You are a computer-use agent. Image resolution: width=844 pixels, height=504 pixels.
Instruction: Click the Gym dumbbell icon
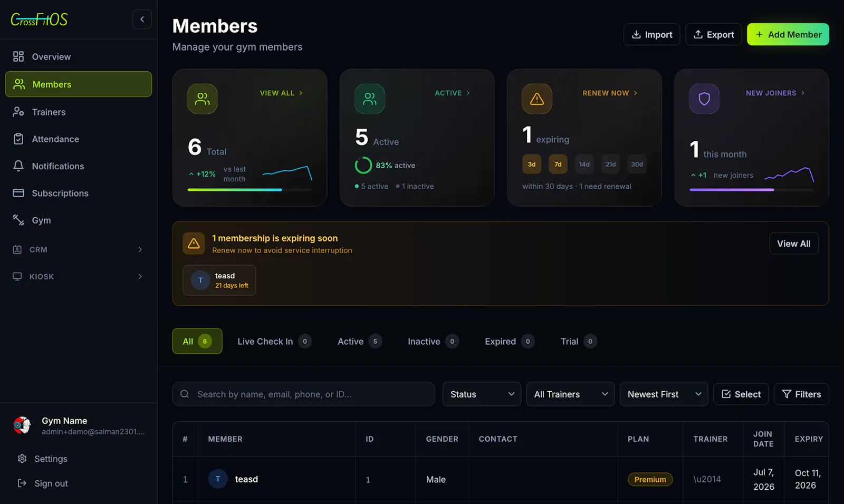pyautogui.click(x=18, y=220)
